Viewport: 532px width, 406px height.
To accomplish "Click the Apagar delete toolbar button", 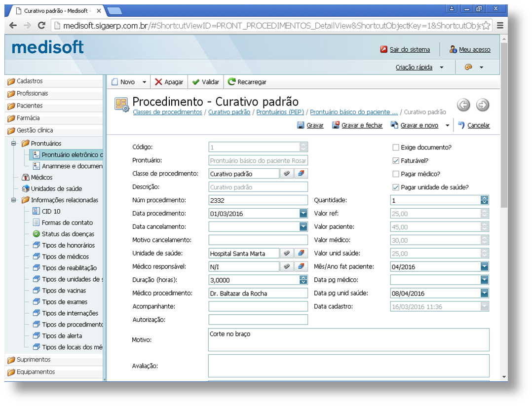I will pyautogui.click(x=169, y=82).
